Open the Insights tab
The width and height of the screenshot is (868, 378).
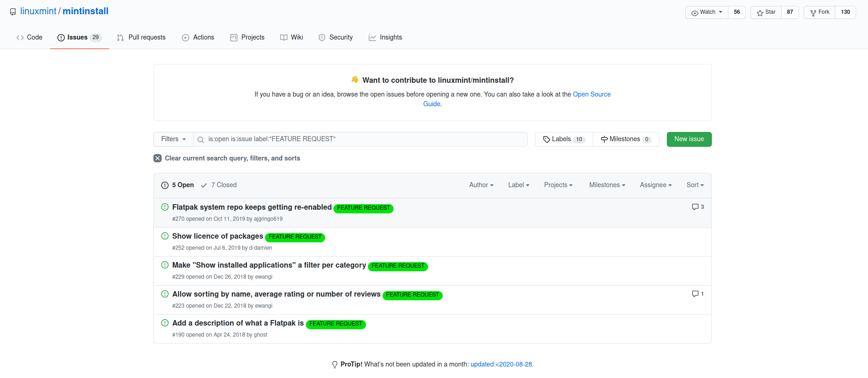click(x=385, y=37)
